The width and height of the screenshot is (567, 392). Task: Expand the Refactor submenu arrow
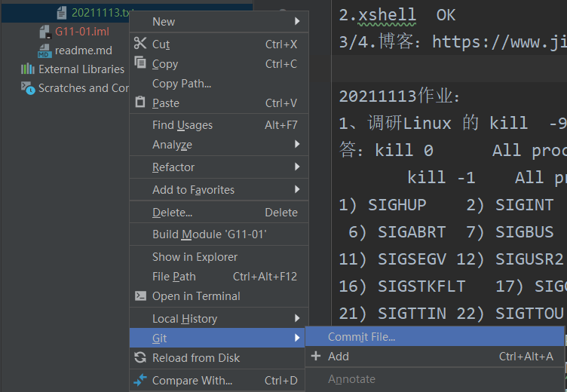(x=297, y=167)
